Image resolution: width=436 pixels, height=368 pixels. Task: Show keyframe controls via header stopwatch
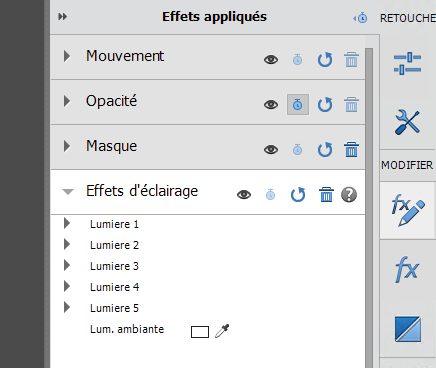(x=360, y=18)
